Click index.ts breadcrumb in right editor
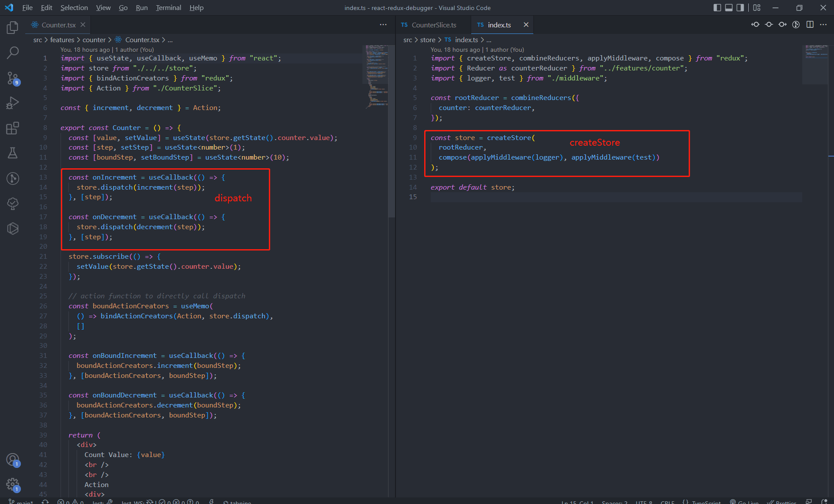 pyautogui.click(x=466, y=40)
